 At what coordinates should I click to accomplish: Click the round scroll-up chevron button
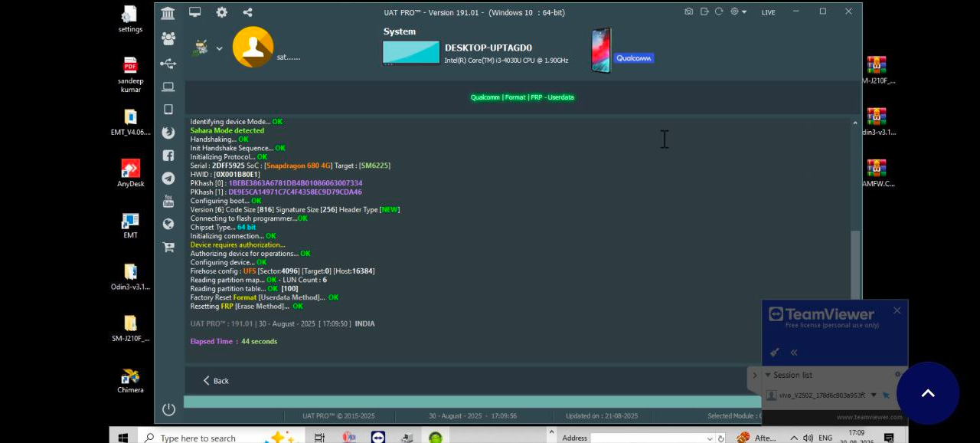(927, 393)
